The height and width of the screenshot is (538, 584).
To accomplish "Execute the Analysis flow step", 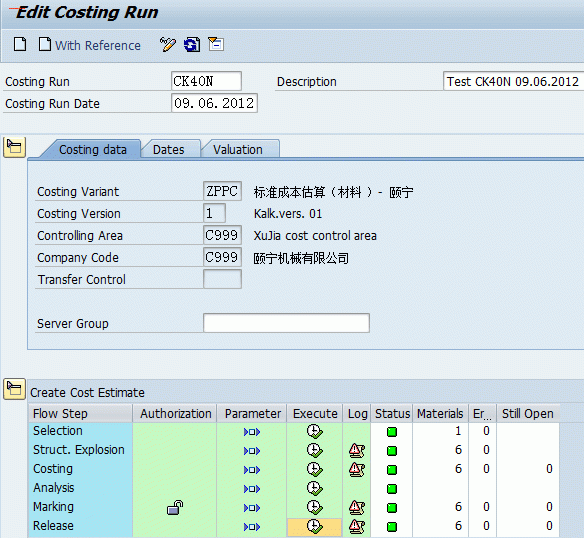I will tap(314, 488).
